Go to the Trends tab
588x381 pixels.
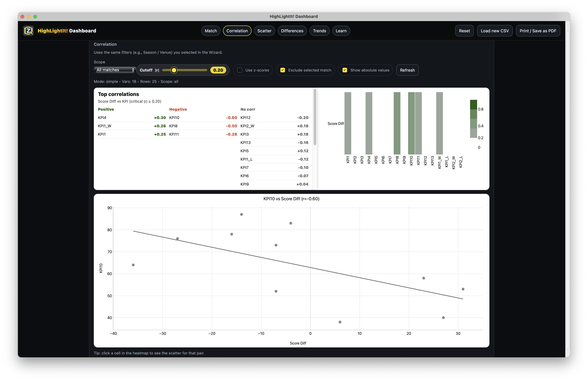(x=319, y=31)
